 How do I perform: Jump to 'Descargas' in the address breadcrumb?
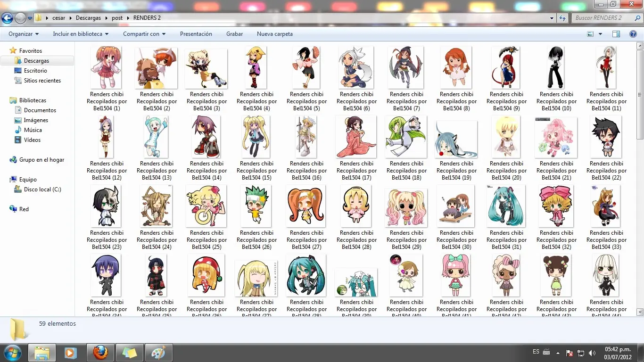tap(88, 18)
